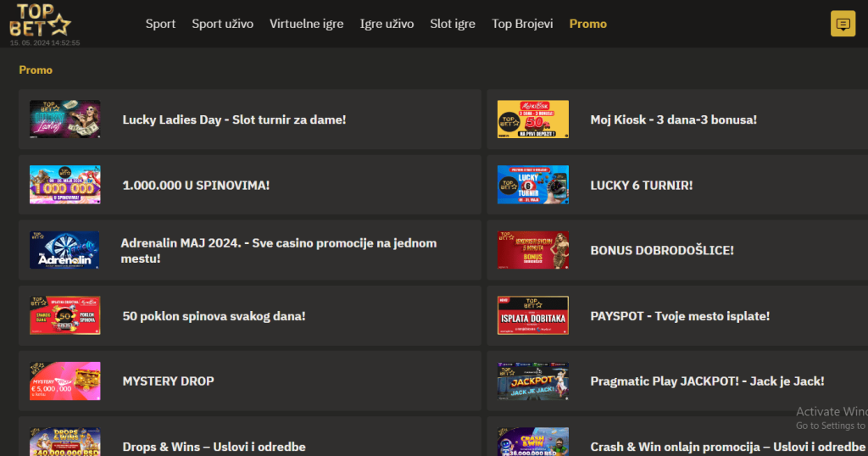The width and height of the screenshot is (868, 456).
Task: Click the highlighted Promo tab
Action: tap(587, 24)
